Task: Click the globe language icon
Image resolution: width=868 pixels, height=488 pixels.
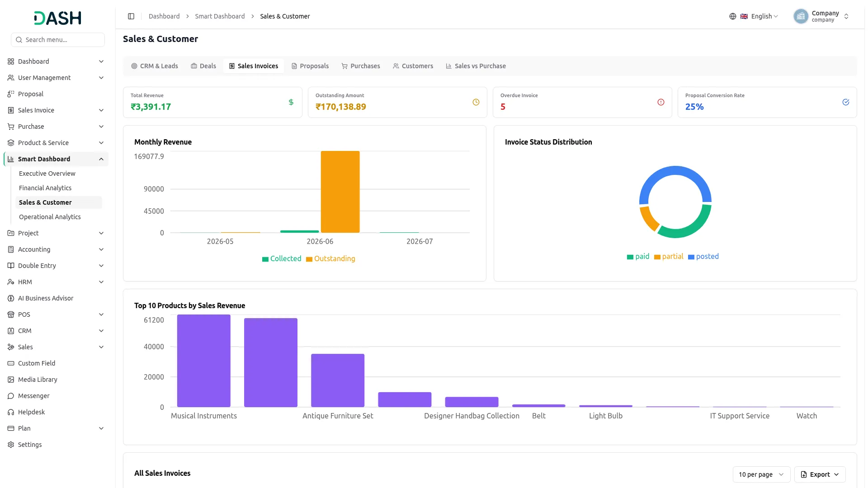Action: coord(733,16)
